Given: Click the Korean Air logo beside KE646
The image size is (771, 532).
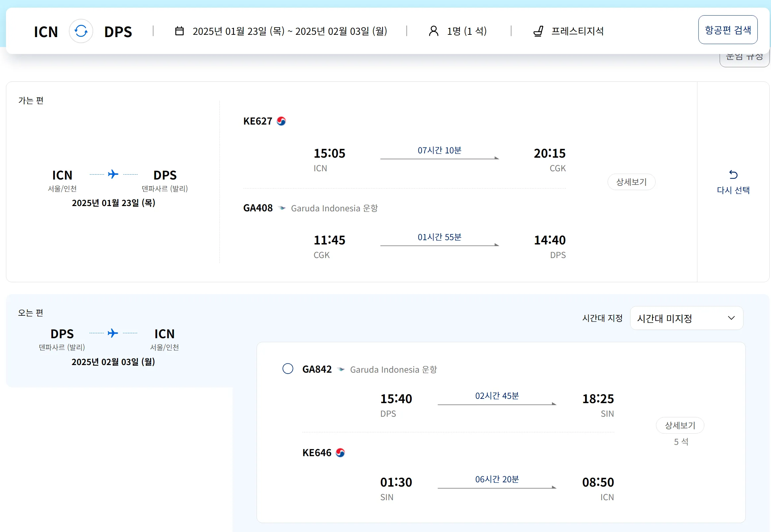Looking at the screenshot, I should click(340, 453).
